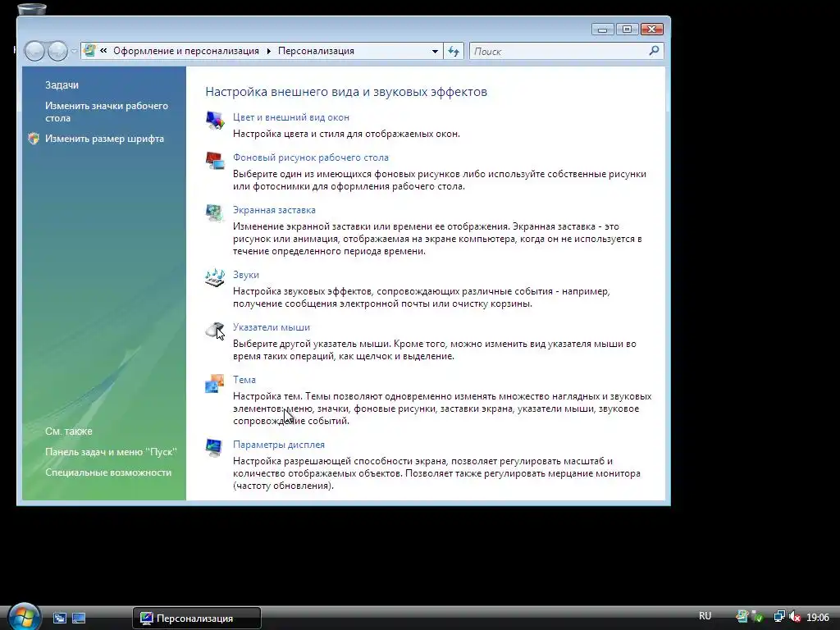840x630 pixels.
Task: Open Панель задач и меню "Пуск" link
Action: (x=111, y=452)
